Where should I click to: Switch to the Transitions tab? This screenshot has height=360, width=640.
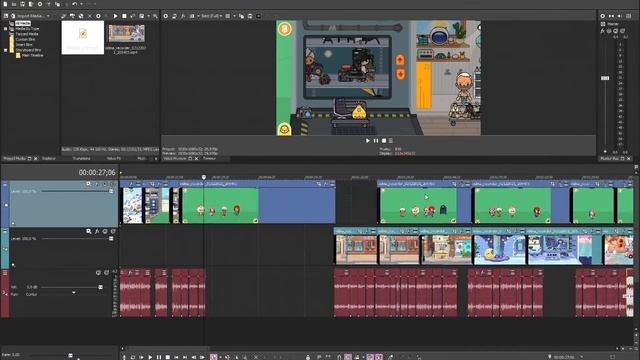tap(81, 158)
